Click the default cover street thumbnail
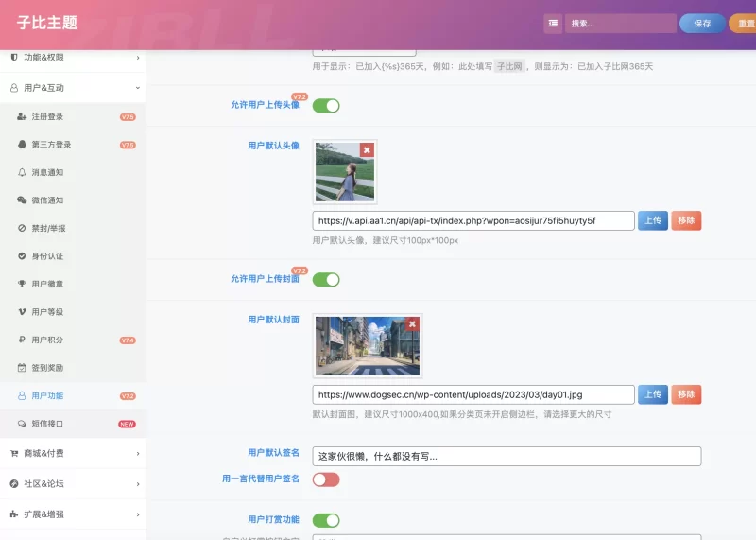The height and width of the screenshot is (540, 756). (x=368, y=345)
